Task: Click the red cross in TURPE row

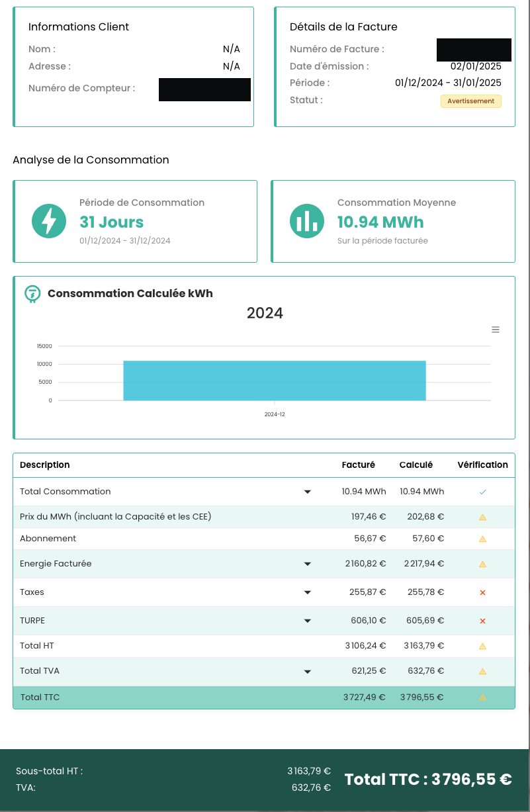Action: point(482,621)
